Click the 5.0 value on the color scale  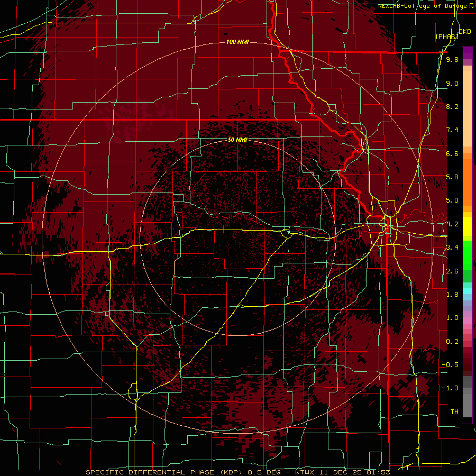pos(452,200)
